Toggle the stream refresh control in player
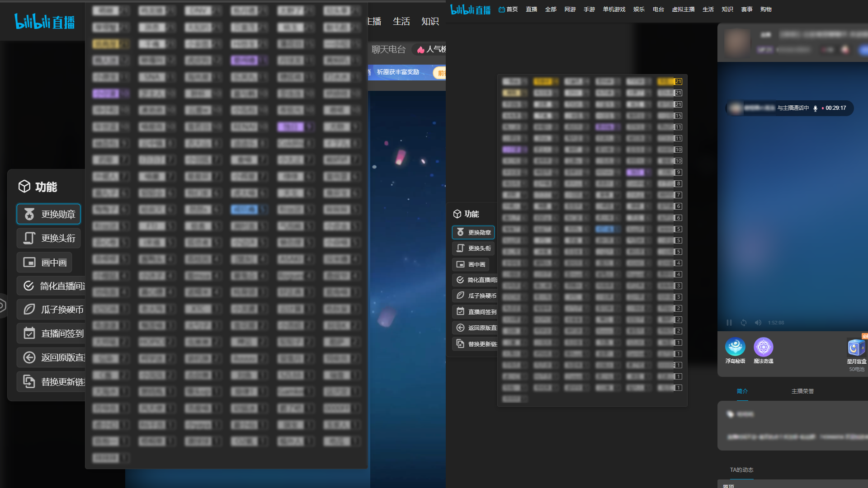This screenshot has height=488, width=868. coord(743,323)
